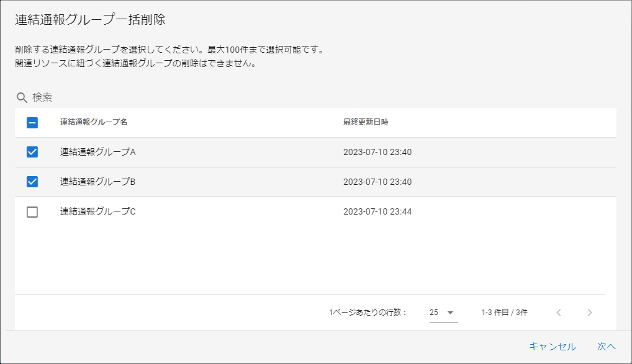
Task: Click the 2023-07-10 23:44 timestamp cell
Action: click(x=377, y=211)
